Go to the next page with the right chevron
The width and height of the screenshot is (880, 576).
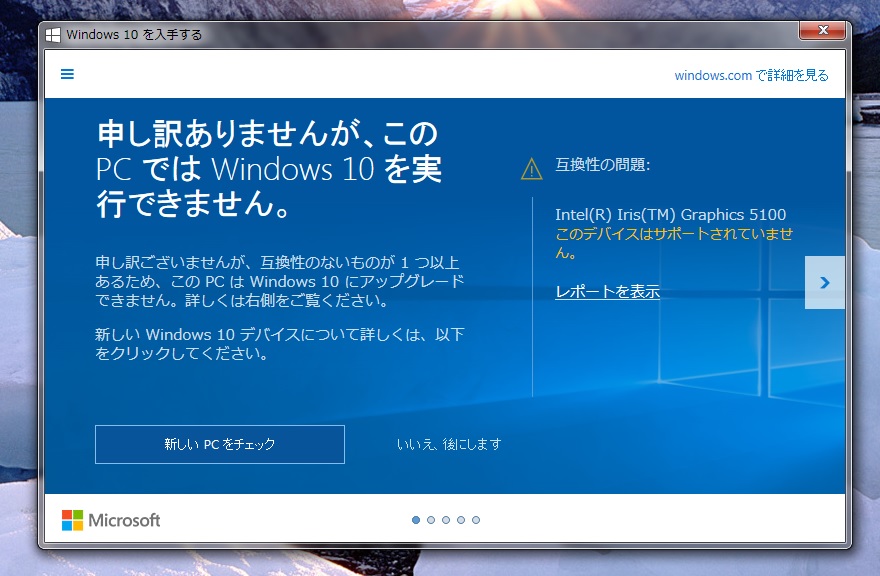click(824, 282)
